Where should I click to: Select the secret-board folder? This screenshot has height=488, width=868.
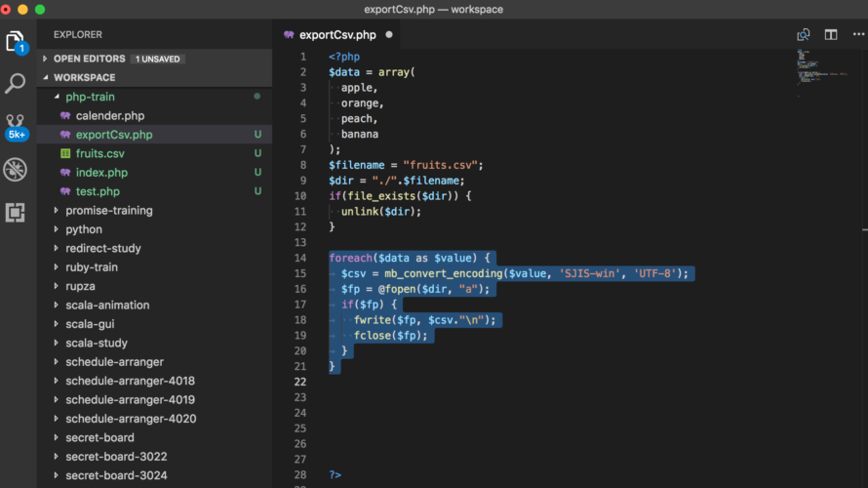click(x=154, y=437)
